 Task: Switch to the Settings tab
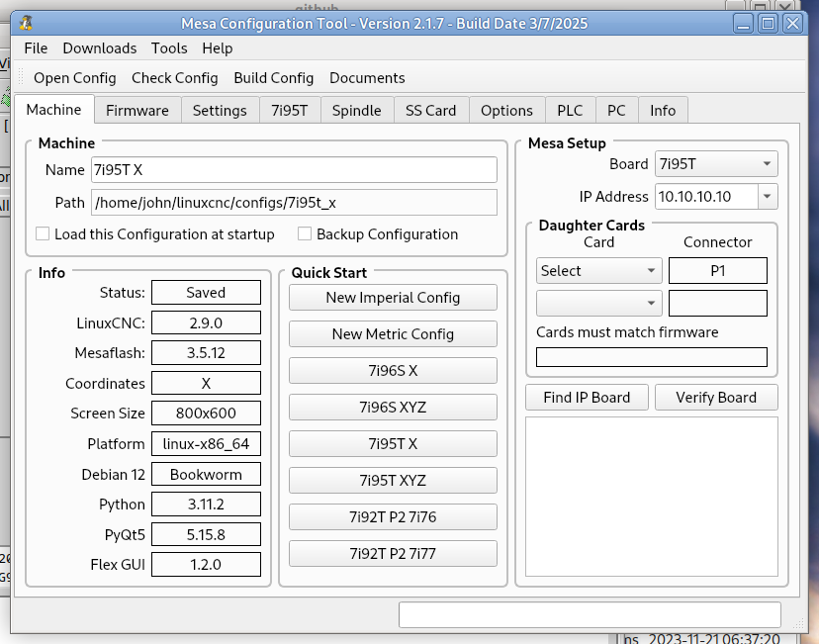pyautogui.click(x=220, y=110)
